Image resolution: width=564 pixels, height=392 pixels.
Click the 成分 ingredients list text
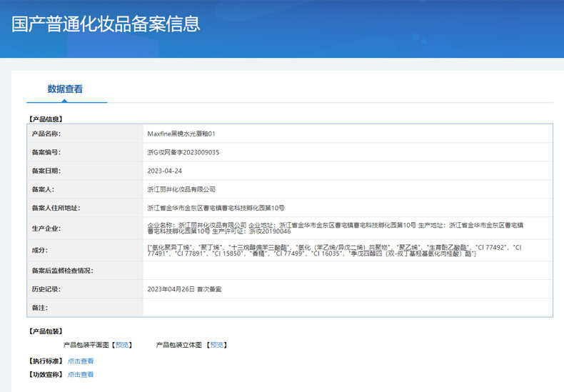pos(335,251)
